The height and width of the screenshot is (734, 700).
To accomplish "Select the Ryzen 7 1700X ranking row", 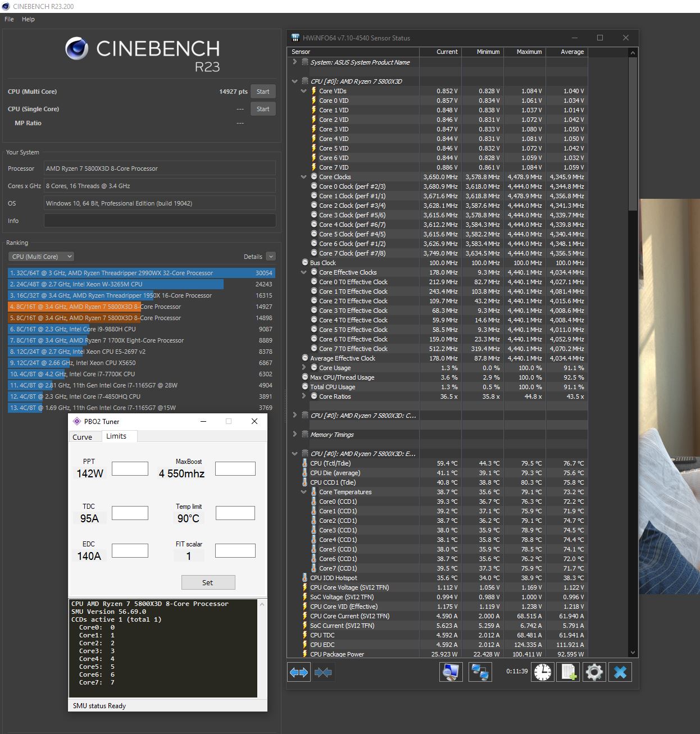I will [x=141, y=340].
